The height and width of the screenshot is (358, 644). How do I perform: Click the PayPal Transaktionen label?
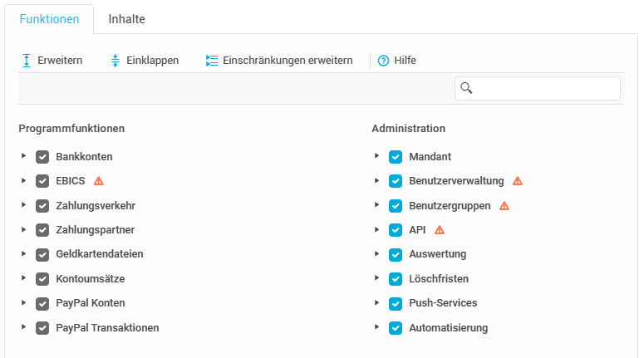tap(107, 328)
